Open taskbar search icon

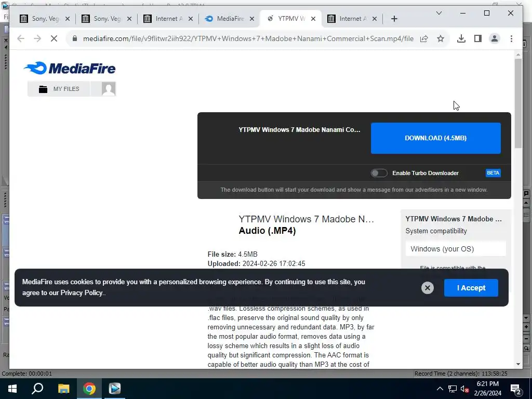[37, 389]
